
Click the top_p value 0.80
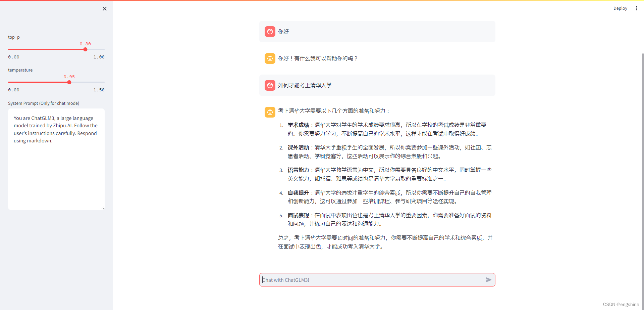85,44
